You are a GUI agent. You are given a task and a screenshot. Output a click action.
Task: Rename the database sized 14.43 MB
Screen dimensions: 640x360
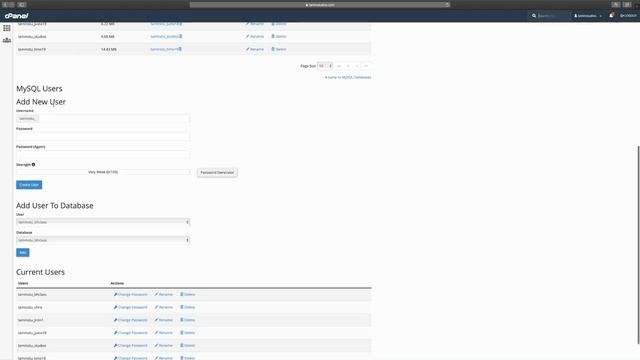pyautogui.click(x=255, y=49)
